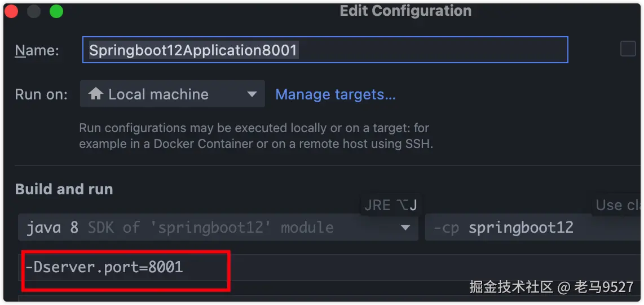The width and height of the screenshot is (644, 305).
Task: Click the JRE shortcut hint label
Action: point(390,204)
